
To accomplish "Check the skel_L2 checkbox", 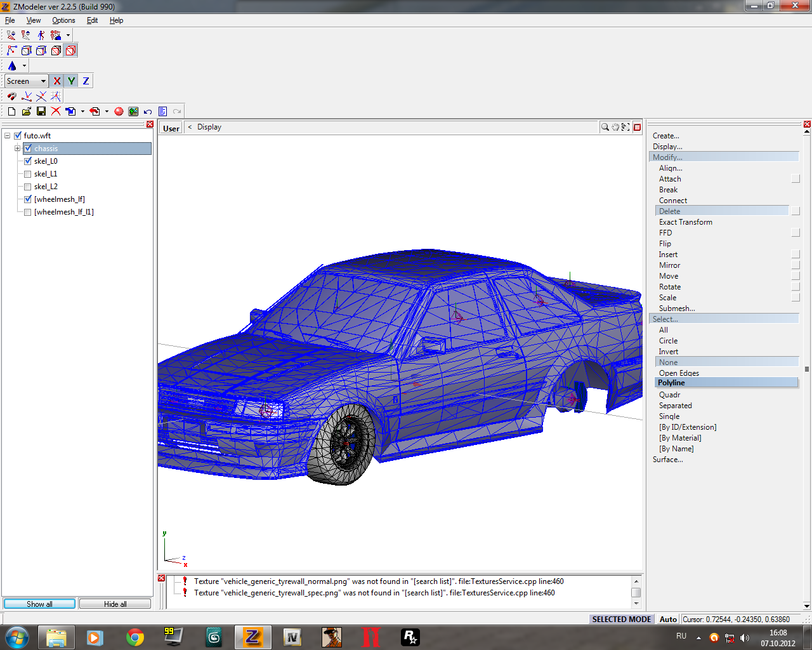I will pyautogui.click(x=28, y=186).
